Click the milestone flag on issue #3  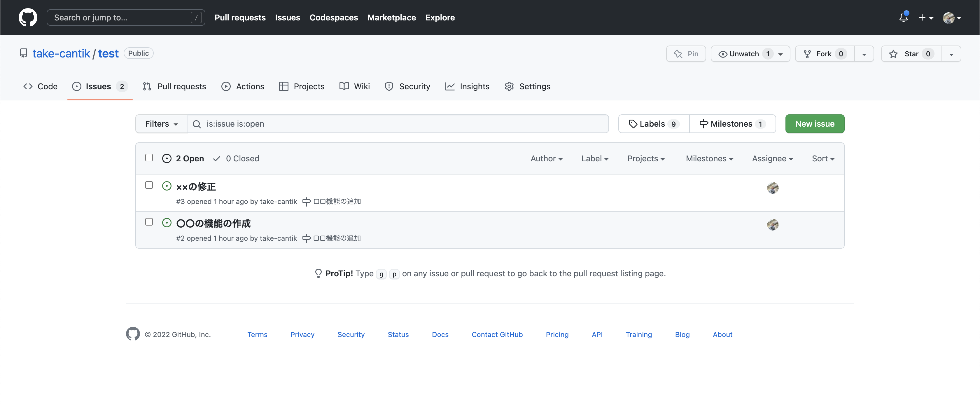pos(306,201)
